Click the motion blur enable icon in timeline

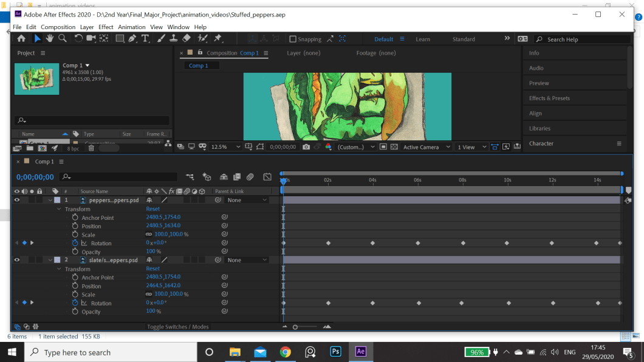(x=250, y=177)
